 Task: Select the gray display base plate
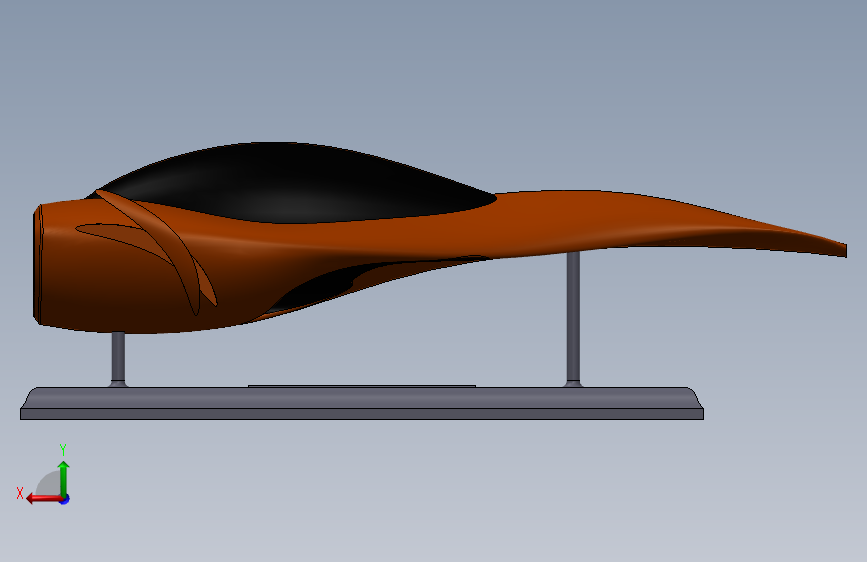362,403
